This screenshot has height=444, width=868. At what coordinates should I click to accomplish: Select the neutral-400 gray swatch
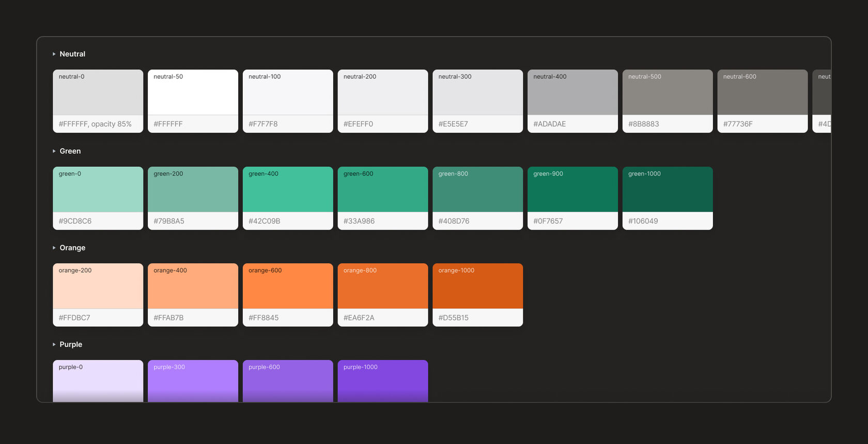point(572,92)
